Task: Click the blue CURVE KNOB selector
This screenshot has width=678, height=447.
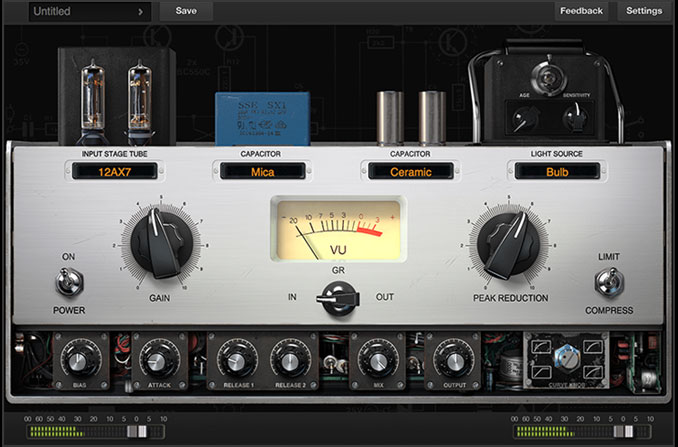Action: [x=566, y=358]
